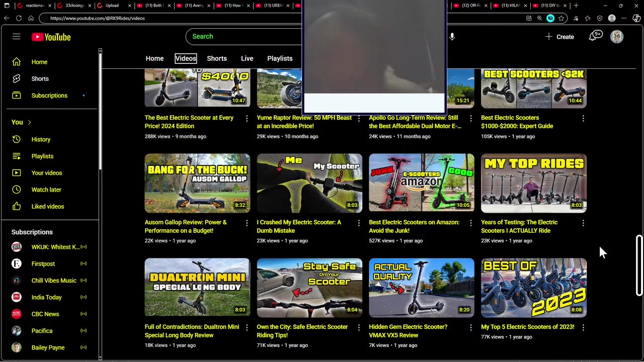This screenshot has width=644, height=362.
Task: Play the Actual Quality VMAX thumbnail
Action: pyautogui.click(x=422, y=288)
